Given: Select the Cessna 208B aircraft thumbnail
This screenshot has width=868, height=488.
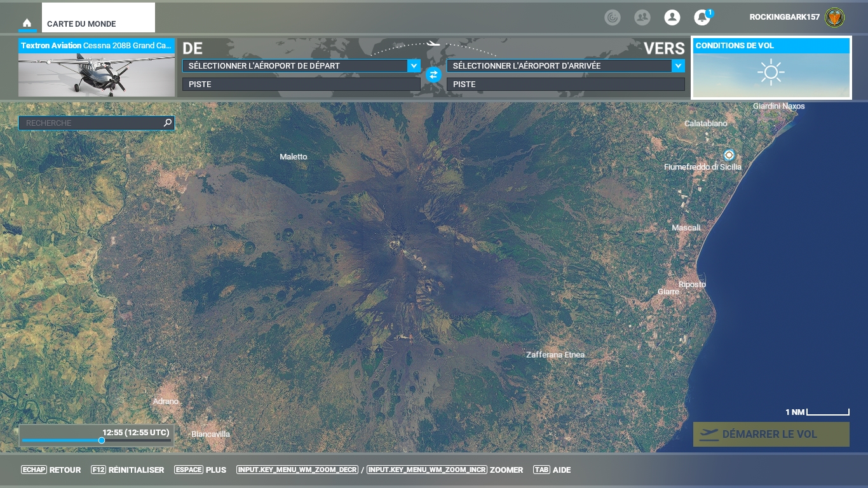Looking at the screenshot, I should point(97,74).
